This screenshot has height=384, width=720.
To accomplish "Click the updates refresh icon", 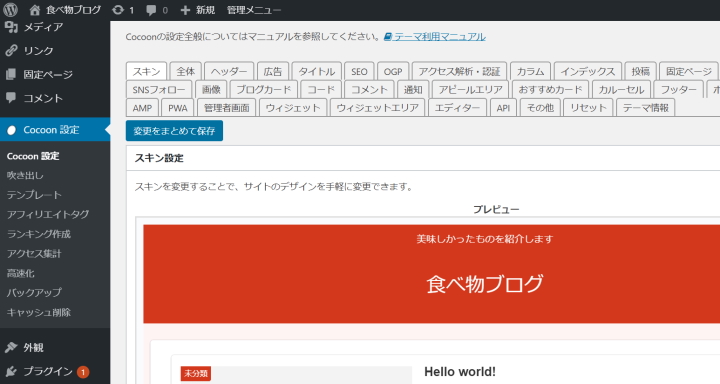I will pos(118,10).
